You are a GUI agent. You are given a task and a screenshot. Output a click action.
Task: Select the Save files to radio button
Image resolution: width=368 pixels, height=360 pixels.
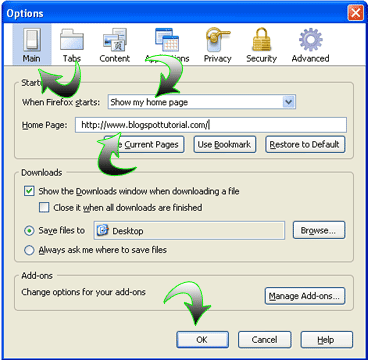click(x=29, y=231)
